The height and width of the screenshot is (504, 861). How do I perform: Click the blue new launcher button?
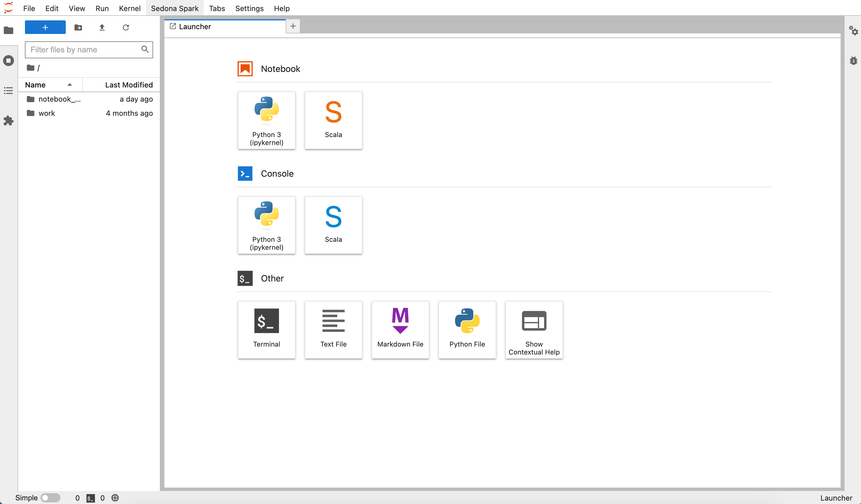coord(45,27)
